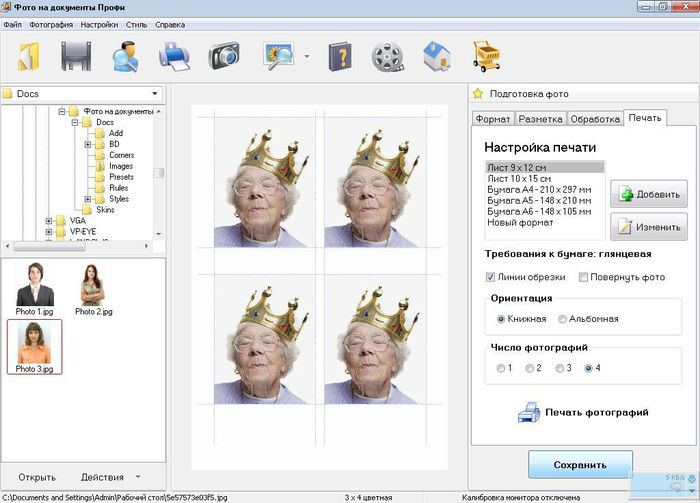Switch to the Печать tab
This screenshot has width=700, height=503.
[x=645, y=118]
